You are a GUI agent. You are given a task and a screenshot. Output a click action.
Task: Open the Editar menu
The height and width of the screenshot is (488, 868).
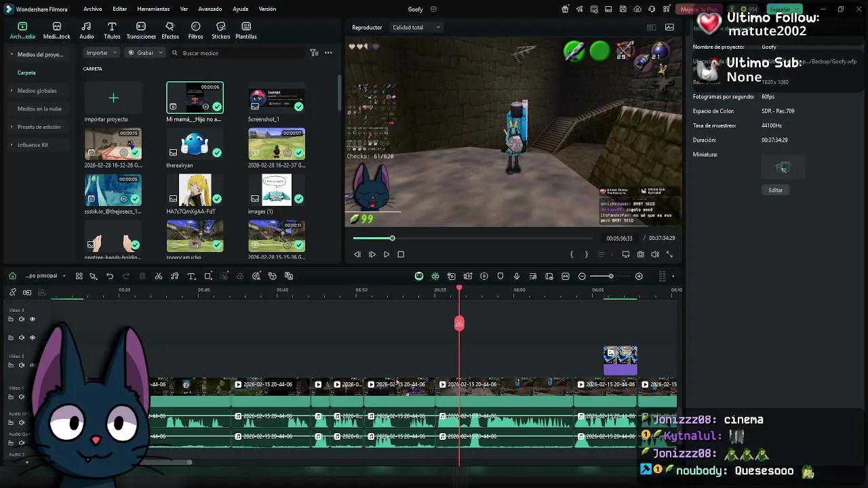coord(120,9)
